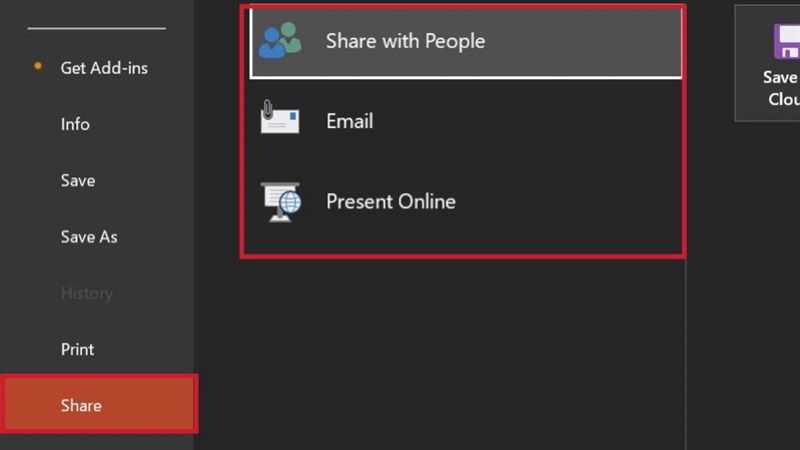Select the highlighted Share tab
This screenshot has width=800, height=450.
[98, 405]
